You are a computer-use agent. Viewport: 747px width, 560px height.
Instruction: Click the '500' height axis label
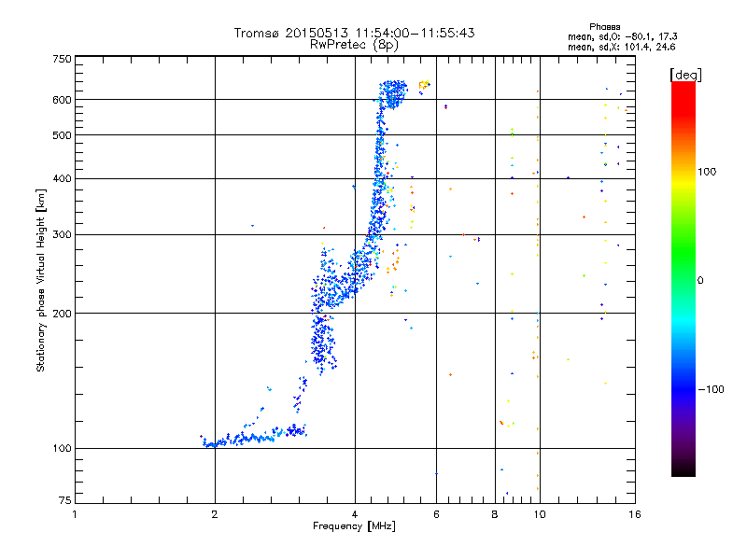pyautogui.click(x=62, y=135)
